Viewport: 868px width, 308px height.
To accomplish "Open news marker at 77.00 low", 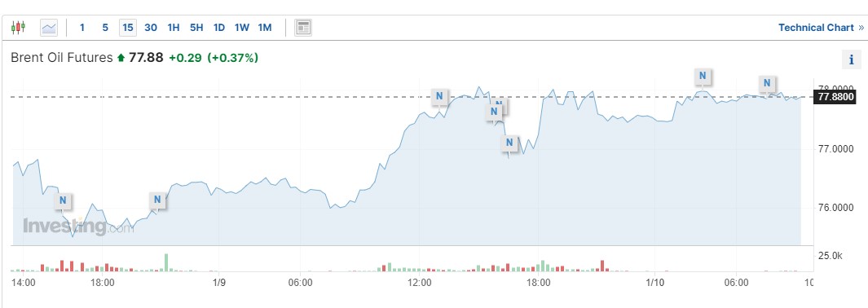I will point(510,143).
